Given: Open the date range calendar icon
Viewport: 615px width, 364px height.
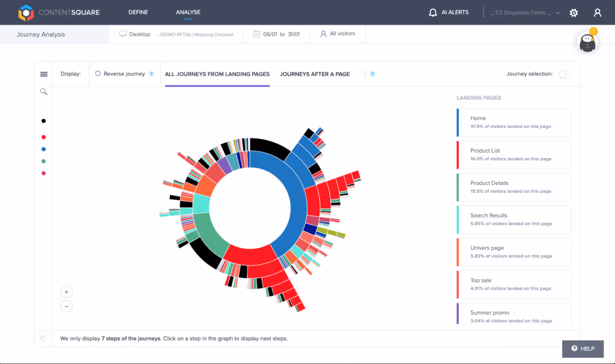Looking at the screenshot, I should (x=255, y=34).
